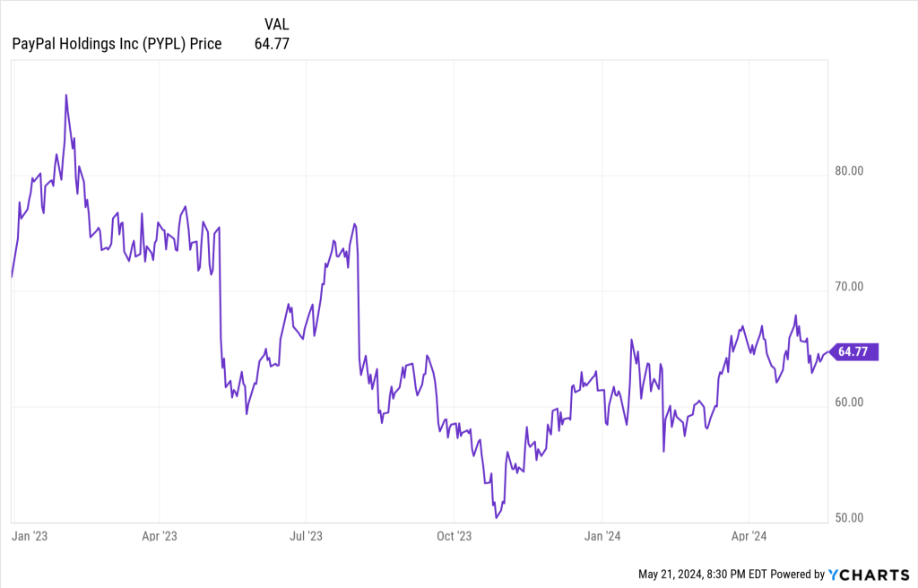918x588 pixels.
Task: Click the lowest trough of the price line
Action: (497, 517)
